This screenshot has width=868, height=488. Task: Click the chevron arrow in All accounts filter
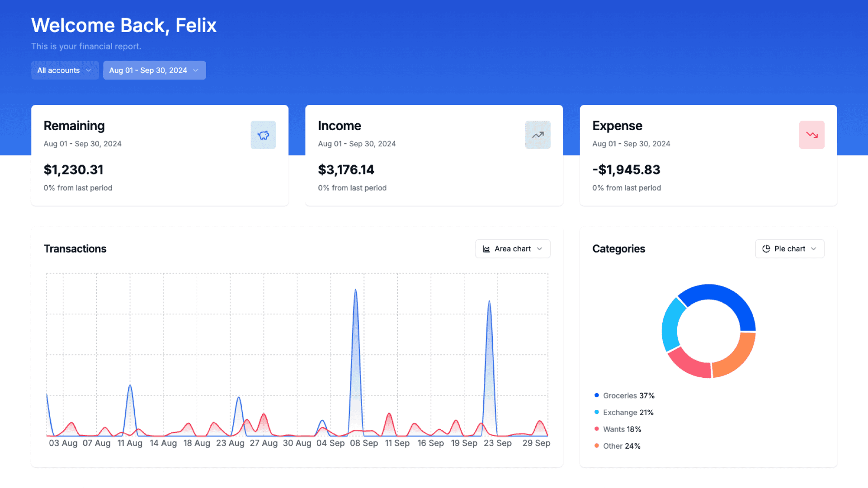coord(89,70)
